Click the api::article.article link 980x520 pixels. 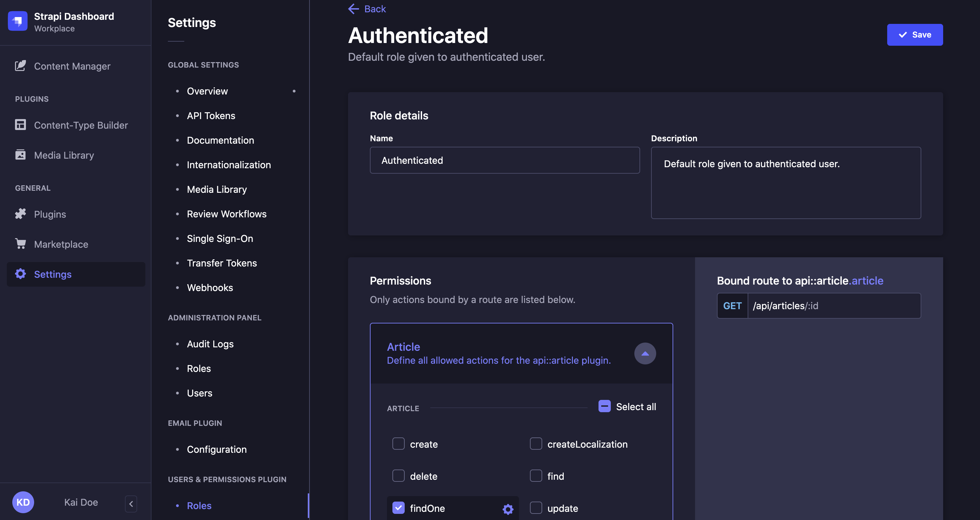click(x=867, y=281)
